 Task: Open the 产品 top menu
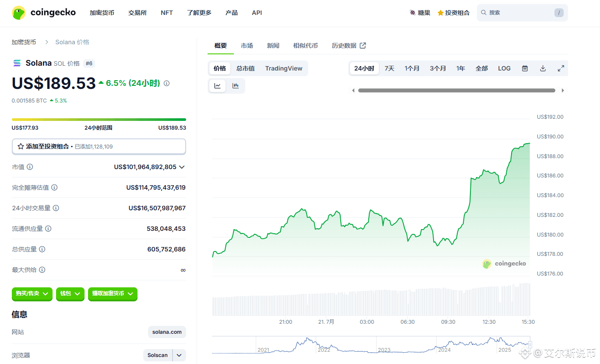[232, 13]
